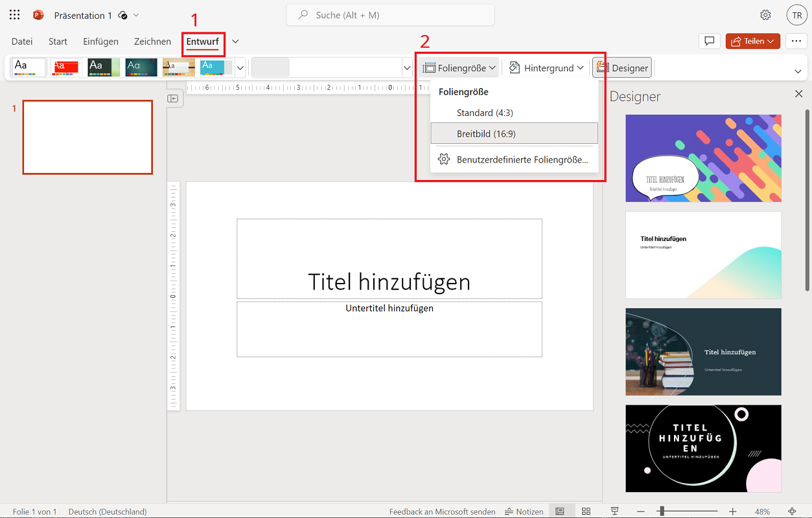Select the mint gradient design idea
812x518 pixels.
703,255
